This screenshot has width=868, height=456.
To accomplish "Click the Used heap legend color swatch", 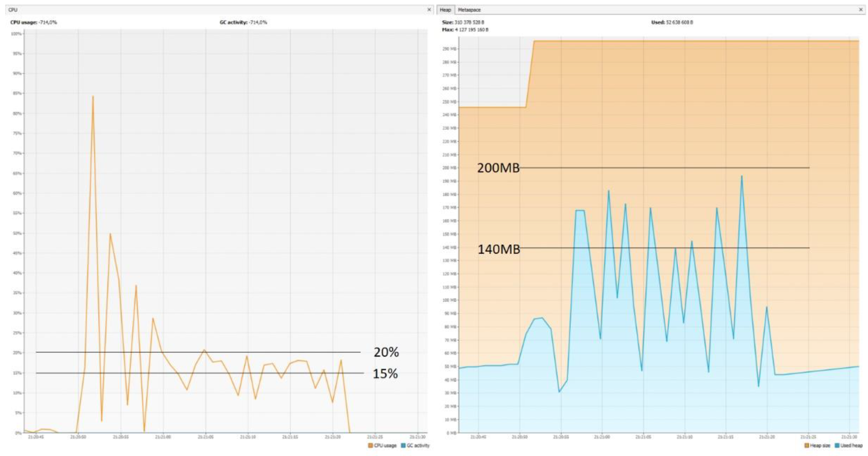I will coord(837,446).
